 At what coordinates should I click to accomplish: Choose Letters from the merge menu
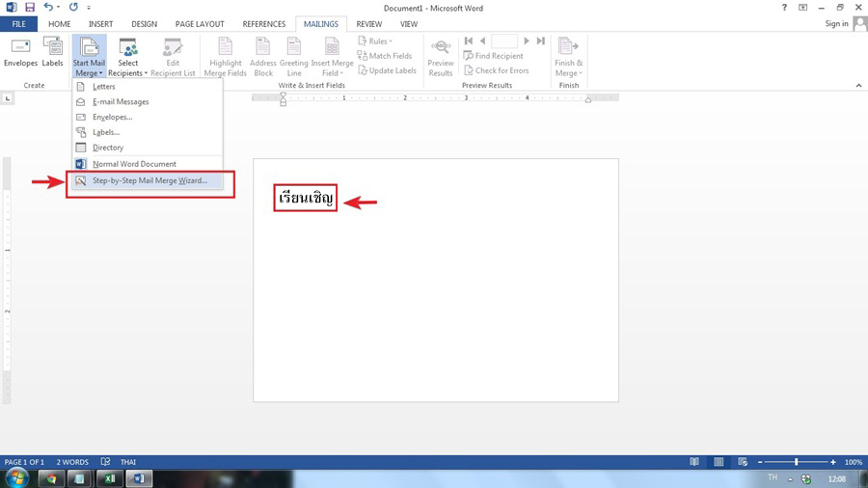click(x=148, y=86)
